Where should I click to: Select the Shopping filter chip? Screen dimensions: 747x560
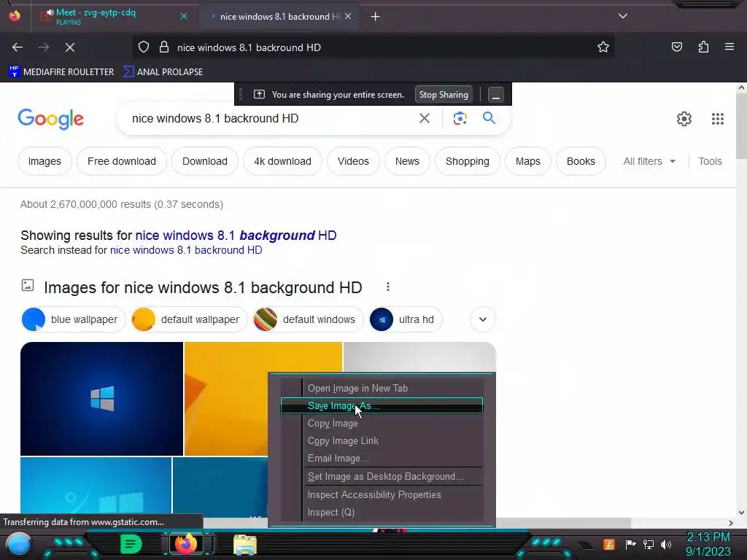tap(468, 161)
